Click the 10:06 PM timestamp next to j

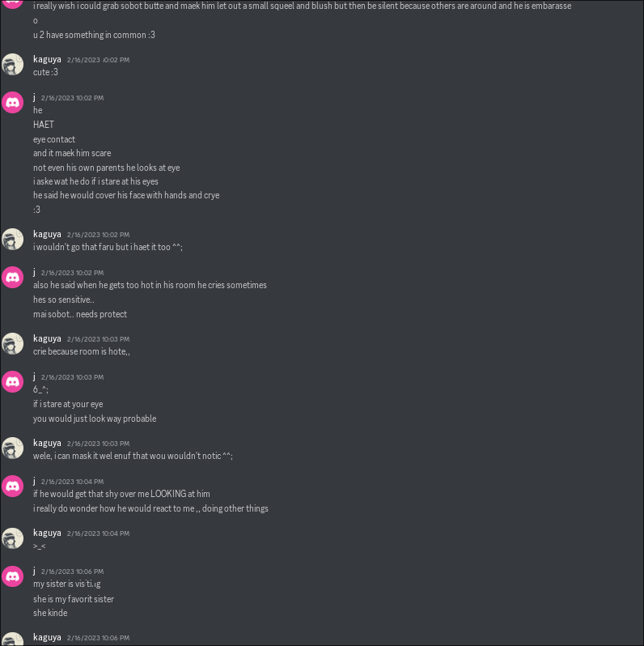click(x=73, y=572)
